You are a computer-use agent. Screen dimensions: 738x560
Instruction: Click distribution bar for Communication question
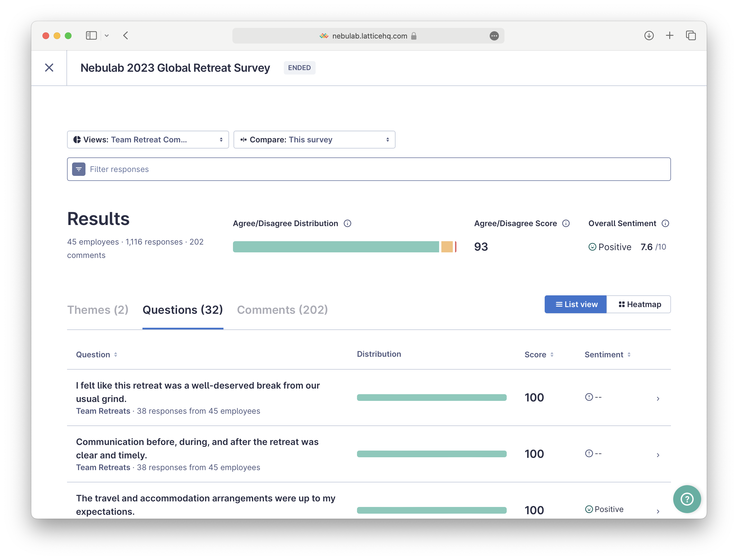pos(432,454)
